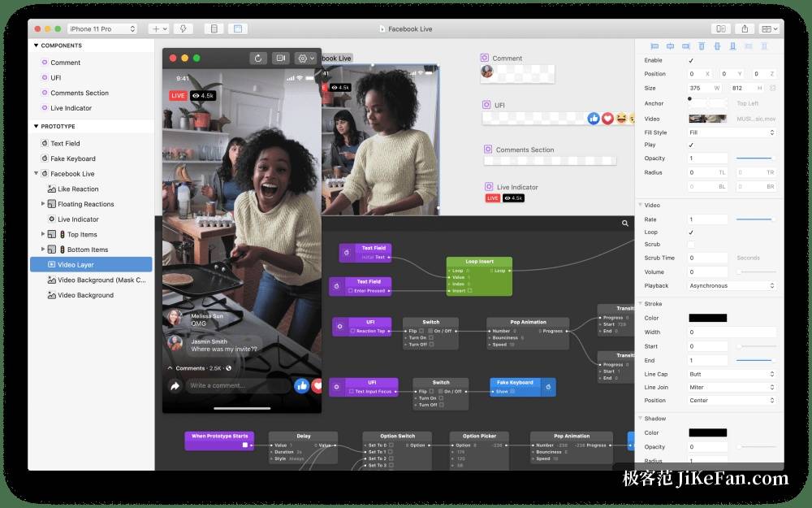The image size is (812, 508).
Task: Click the Comment component icon on canvas
Action: coord(485,58)
